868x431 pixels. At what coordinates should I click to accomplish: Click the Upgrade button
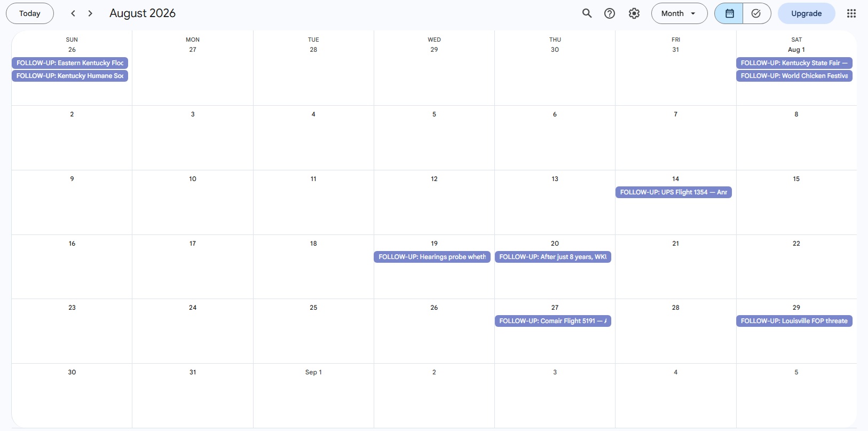[x=806, y=13]
